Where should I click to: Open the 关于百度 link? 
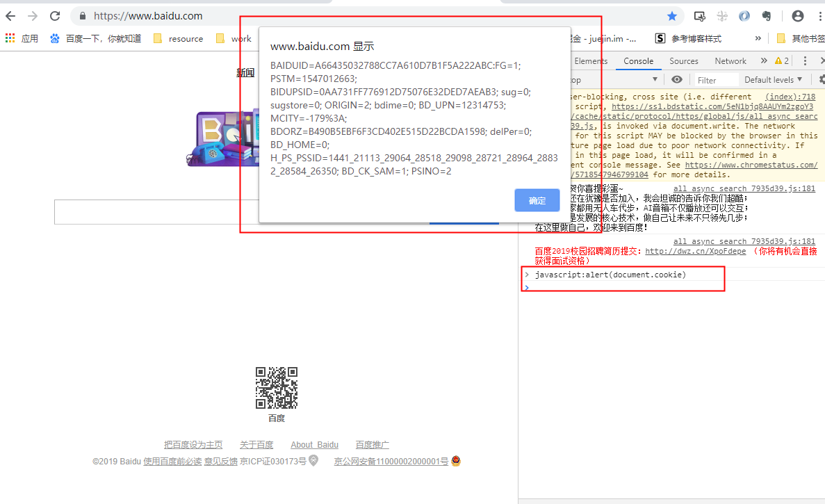click(x=256, y=445)
